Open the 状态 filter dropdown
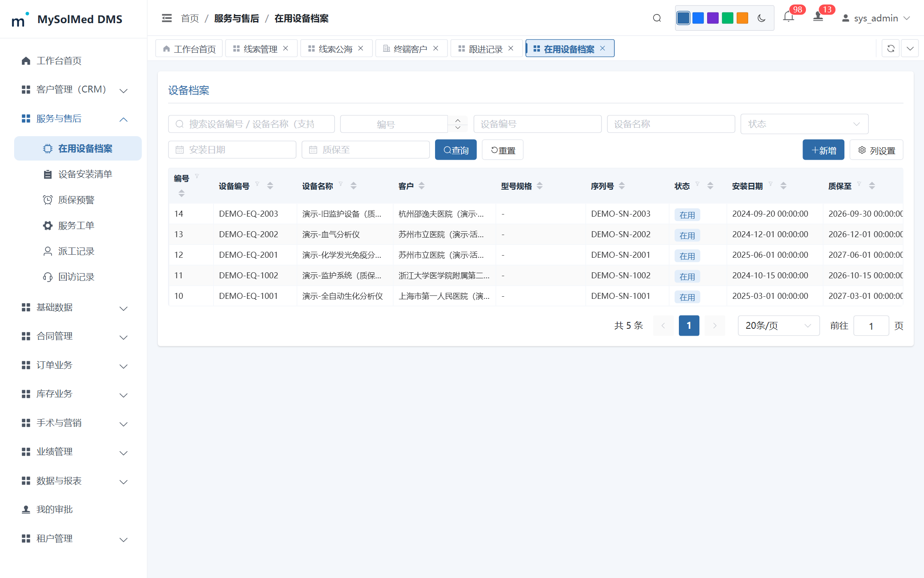Image resolution: width=924 pixels, height=578 pixels. click(x=804, y=124)
